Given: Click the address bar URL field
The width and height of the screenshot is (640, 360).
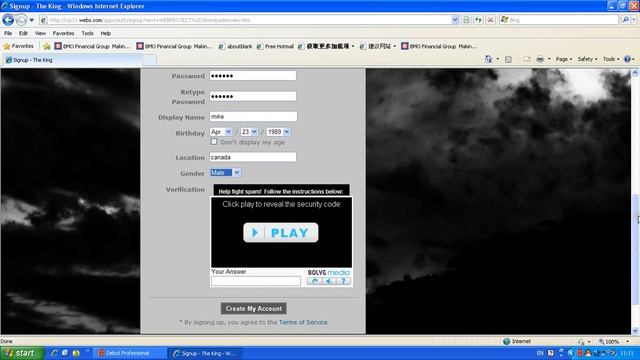Looking at the screenshot, I should 245,20.
